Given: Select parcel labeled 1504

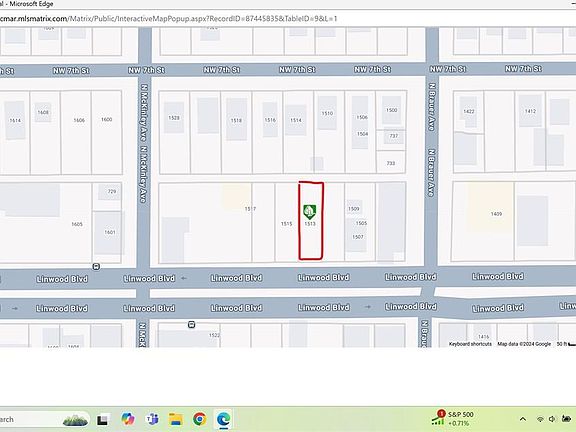Looking at the screenshot, I should pos(363,134).
